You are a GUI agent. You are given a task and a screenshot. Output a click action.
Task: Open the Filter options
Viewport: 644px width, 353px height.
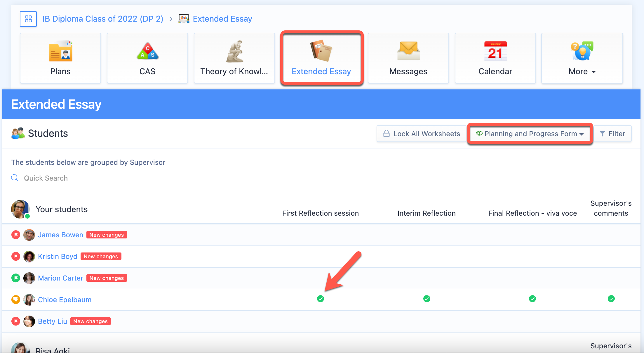tap(612, 134)
